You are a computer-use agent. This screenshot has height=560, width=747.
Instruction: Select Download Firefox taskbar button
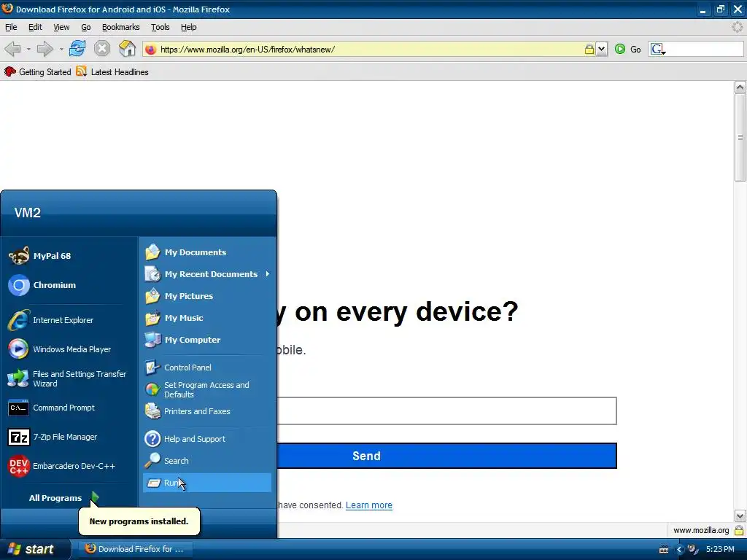pyautogui.click(x=135, y=549)
